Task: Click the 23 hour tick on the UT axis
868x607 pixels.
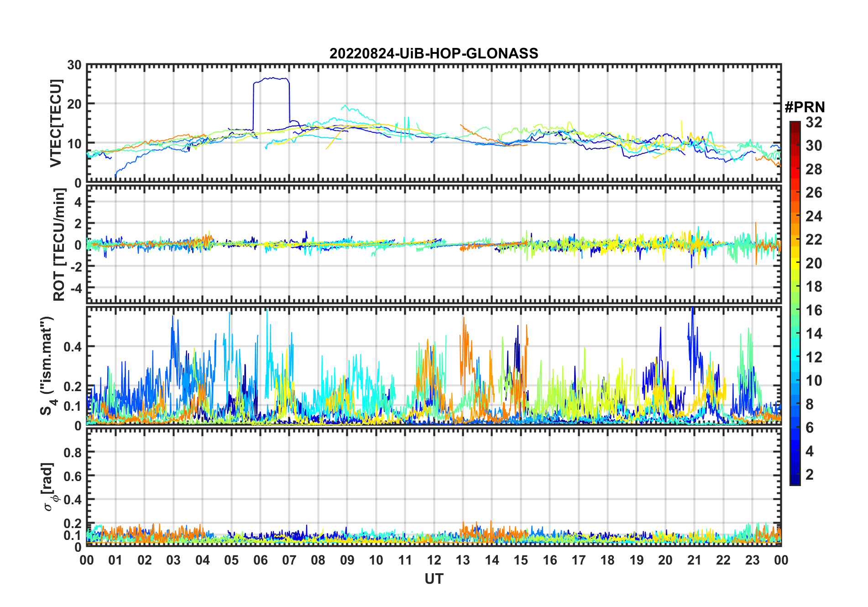Action: [x=752, y=560]
